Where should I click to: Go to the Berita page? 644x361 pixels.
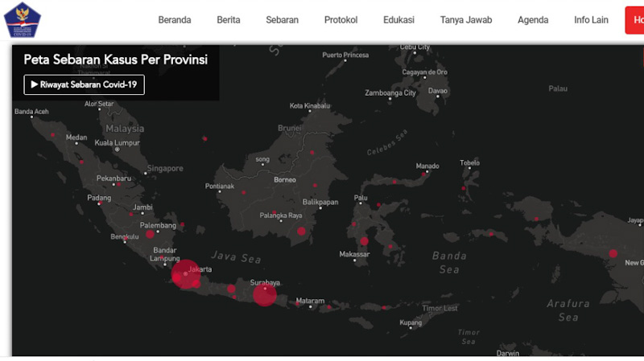pos(229,20)
